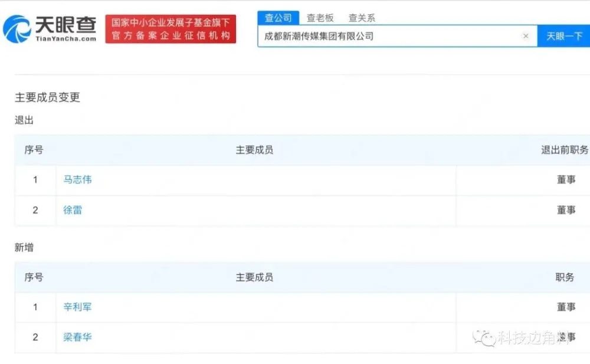Click the 职务 column header in 新增 table

(x=565, y=277)
